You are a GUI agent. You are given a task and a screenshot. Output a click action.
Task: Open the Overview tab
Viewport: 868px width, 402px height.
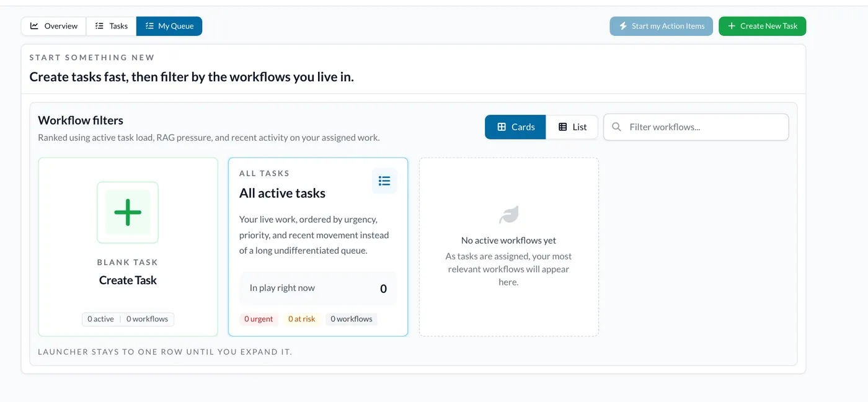pyautogui.click(x=54, y=26)
